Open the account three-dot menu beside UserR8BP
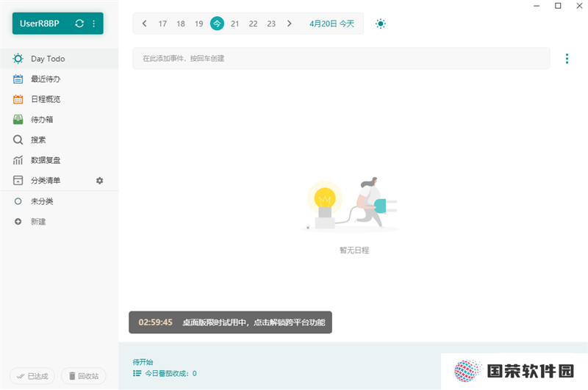 [94, 24]
